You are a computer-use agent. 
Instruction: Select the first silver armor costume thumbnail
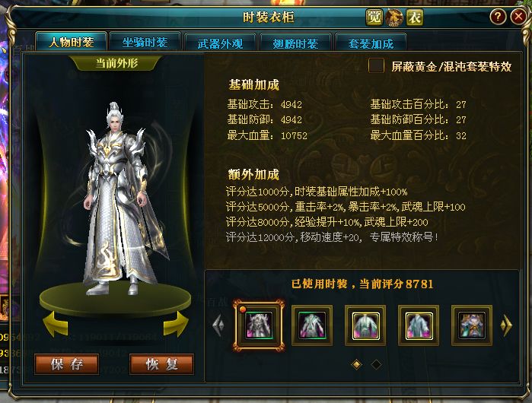click(x=259, y=325)
